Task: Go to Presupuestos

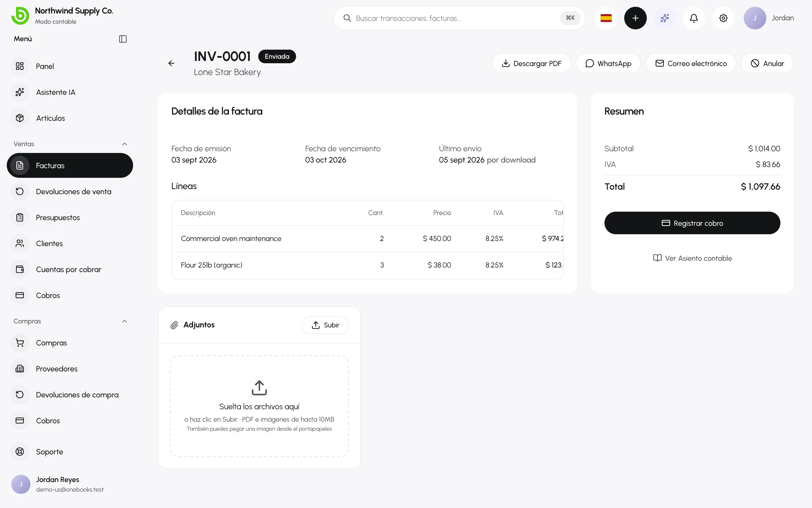Action: pos(70,217)
